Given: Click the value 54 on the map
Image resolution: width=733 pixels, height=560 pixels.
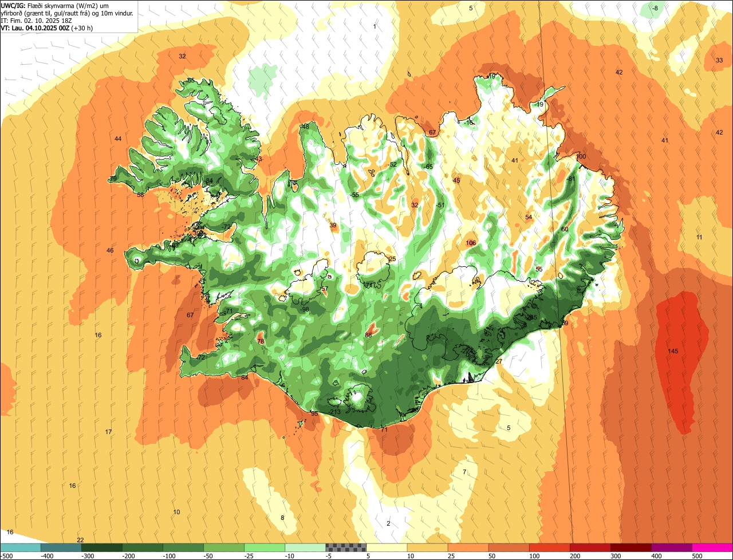Looking at the screenshot, I should coord(529,217).
